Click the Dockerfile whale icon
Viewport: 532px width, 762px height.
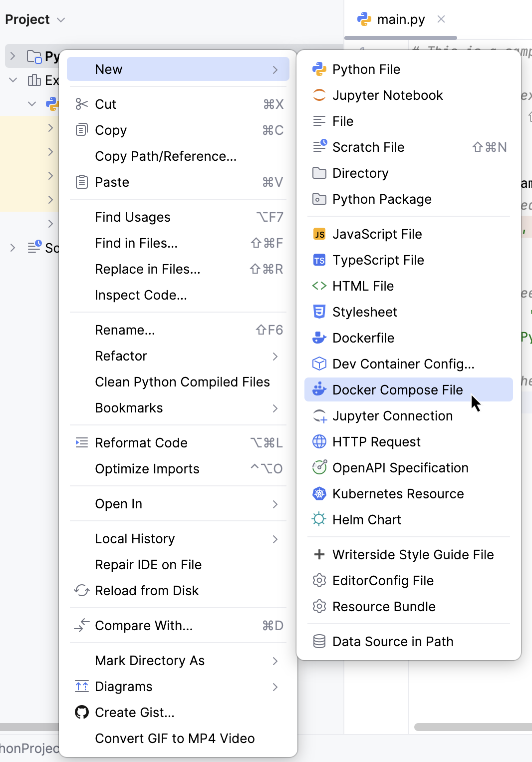pyautogui.click(x=319, y=338)
